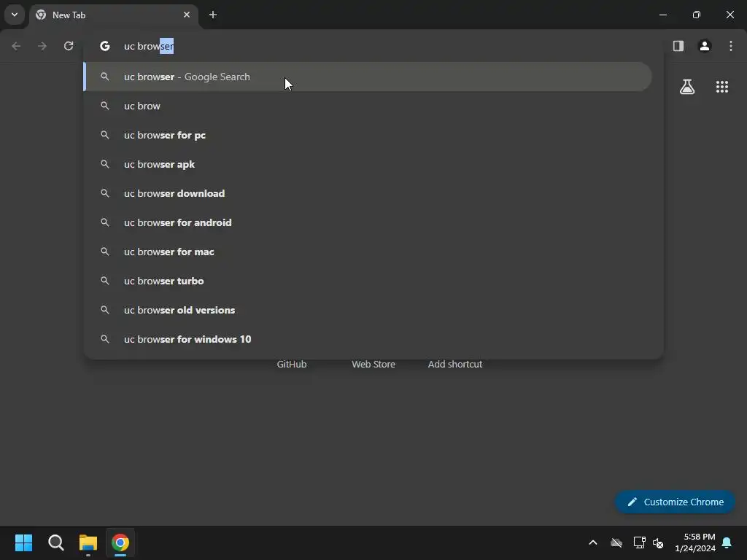Minimize the Chrome window
This screenshot has width=747, height=560.
pyautogui.click(x=662, y=15)
